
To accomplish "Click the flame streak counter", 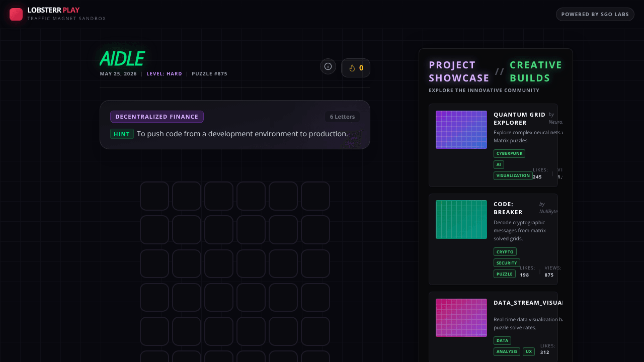I will click(356, 68).
